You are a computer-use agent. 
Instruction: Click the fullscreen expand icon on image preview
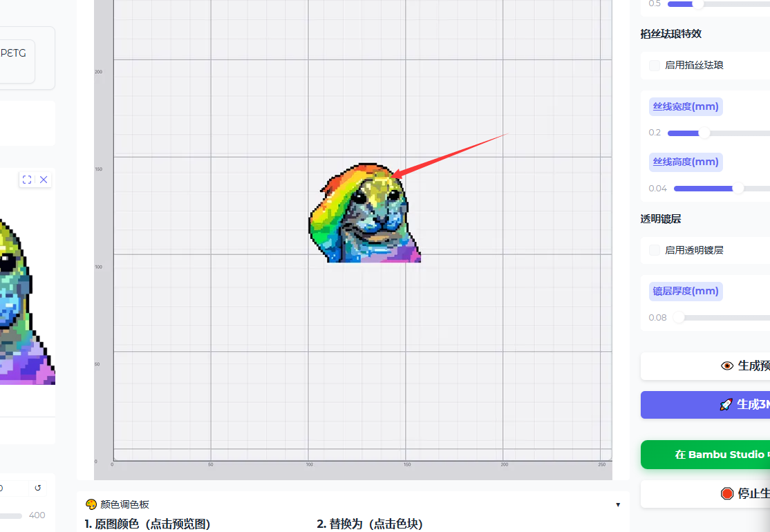coord(27,180)
